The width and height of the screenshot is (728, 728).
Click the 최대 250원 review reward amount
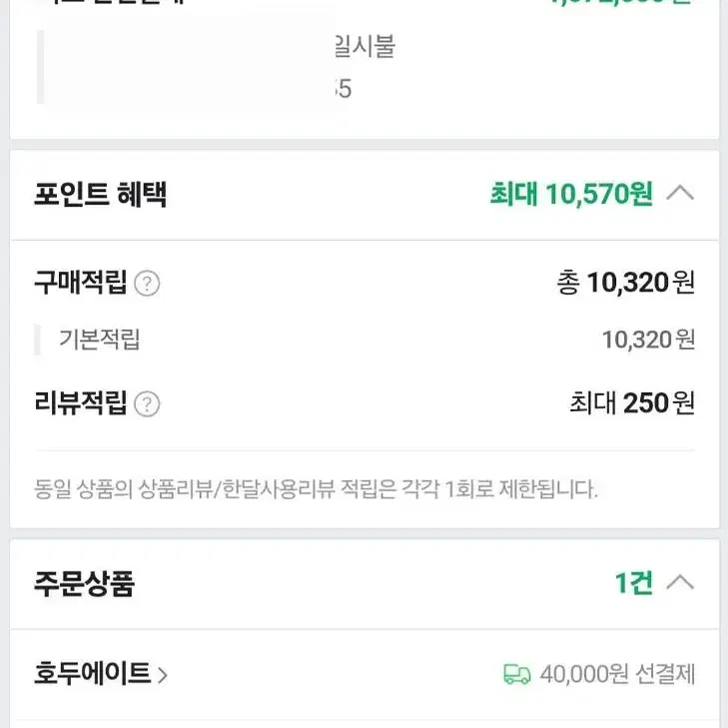(632, 403)
